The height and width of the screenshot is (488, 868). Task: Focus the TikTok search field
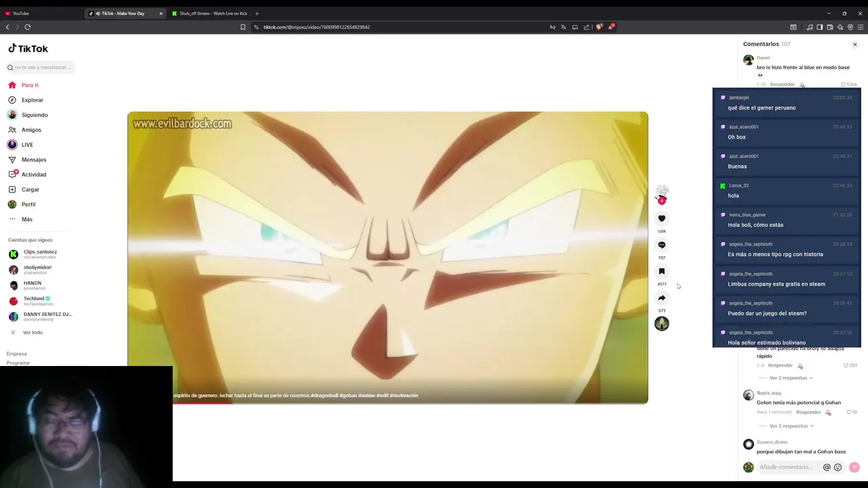click(41, 67)
